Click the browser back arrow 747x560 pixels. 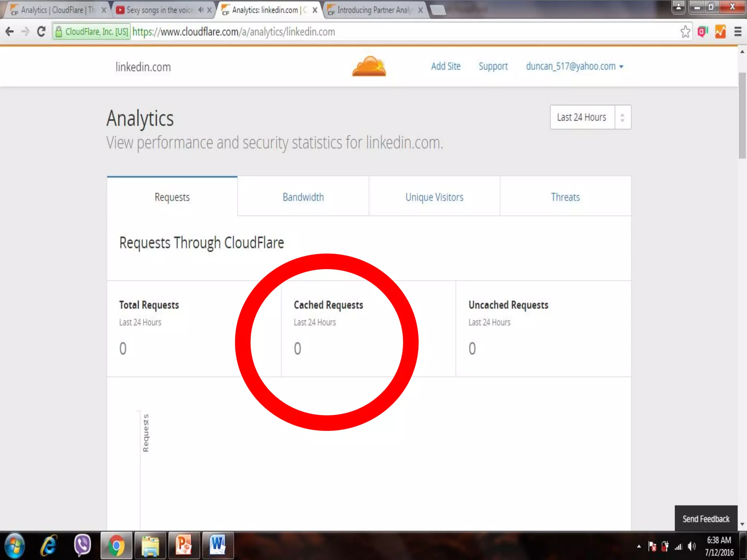point(10,32)
